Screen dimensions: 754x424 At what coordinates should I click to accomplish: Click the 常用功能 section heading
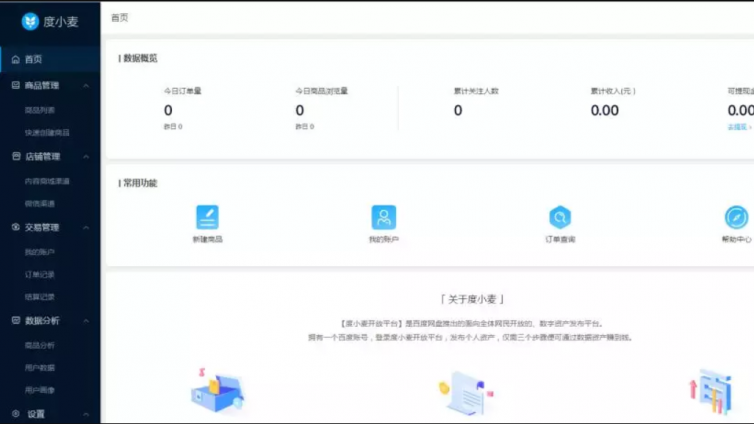click(x=138, y=183)
